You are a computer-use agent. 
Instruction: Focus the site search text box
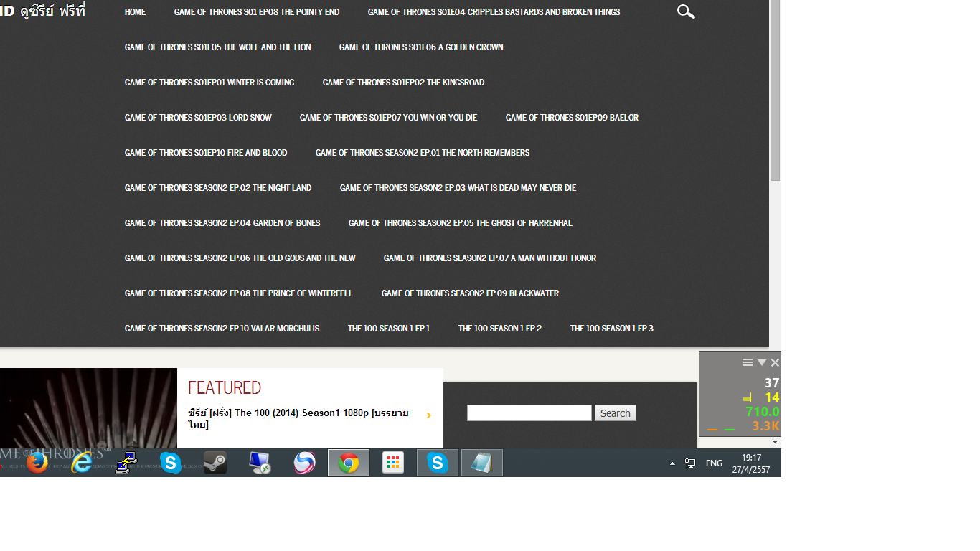click(x=529, y=413)
